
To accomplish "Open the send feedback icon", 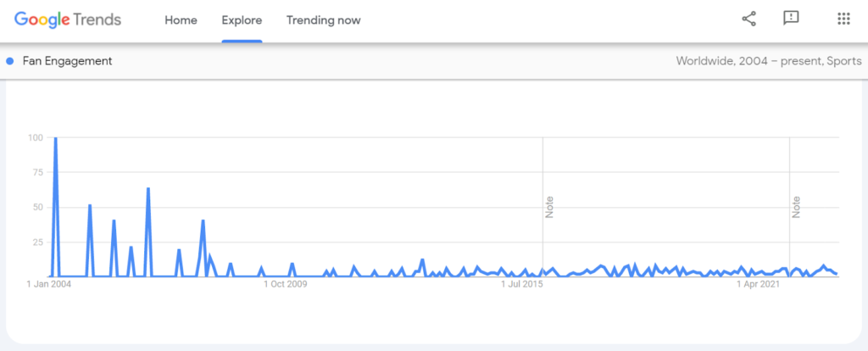I will click(791, 19).
